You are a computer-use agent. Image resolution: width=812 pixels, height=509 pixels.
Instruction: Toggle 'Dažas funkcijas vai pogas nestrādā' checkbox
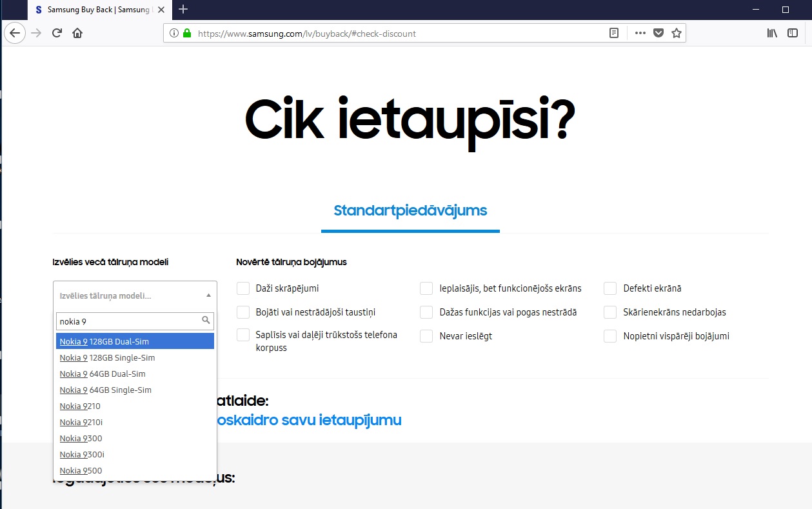point(426,312)
